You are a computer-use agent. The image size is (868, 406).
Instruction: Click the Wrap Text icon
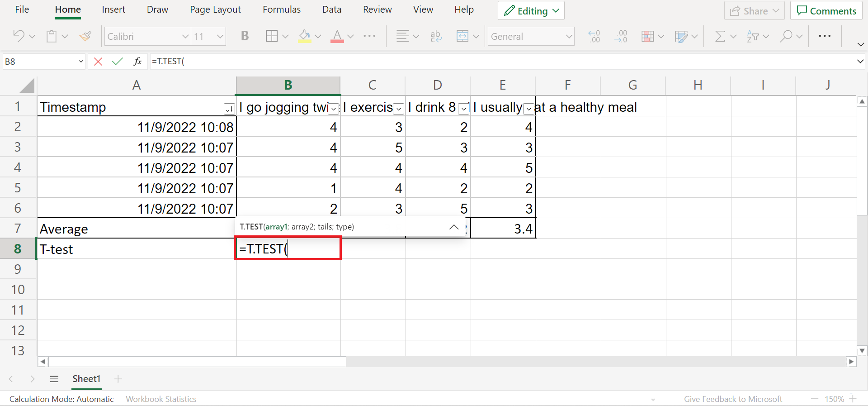(x=436, y=36)
